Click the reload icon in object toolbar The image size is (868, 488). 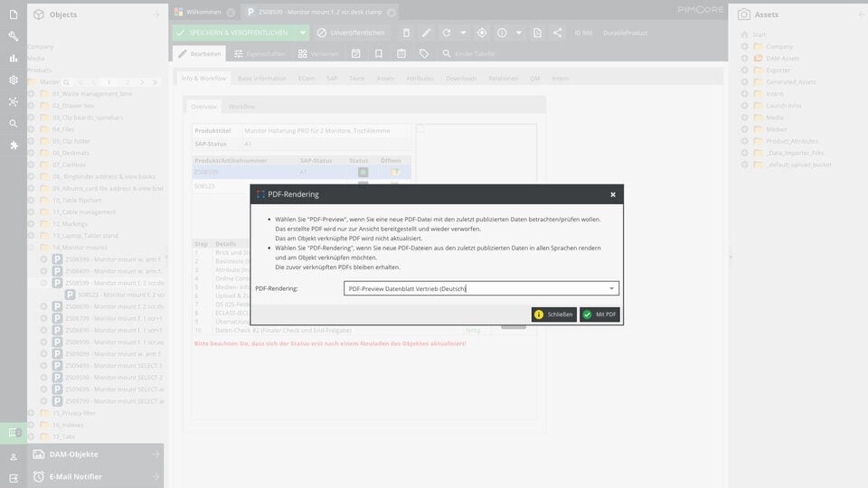tap(446, 33)
